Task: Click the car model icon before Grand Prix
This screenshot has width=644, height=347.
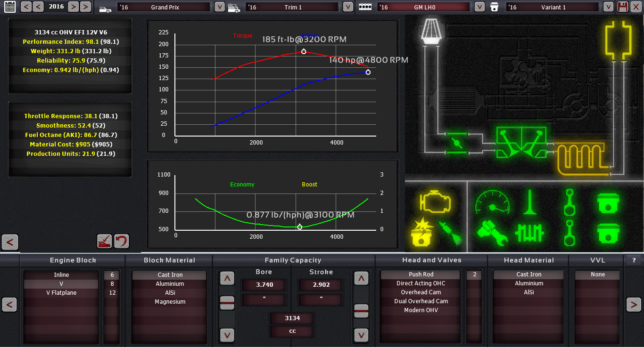Action: [106, 8]
